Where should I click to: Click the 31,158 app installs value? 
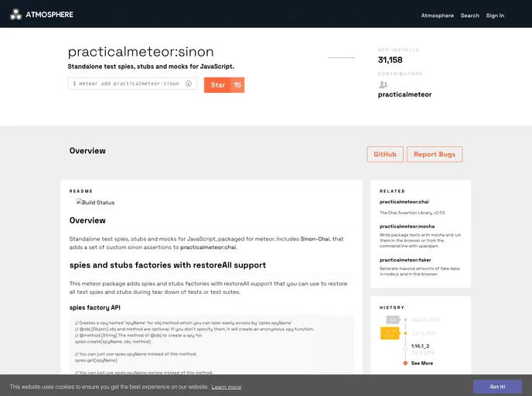tap(390, 60)
